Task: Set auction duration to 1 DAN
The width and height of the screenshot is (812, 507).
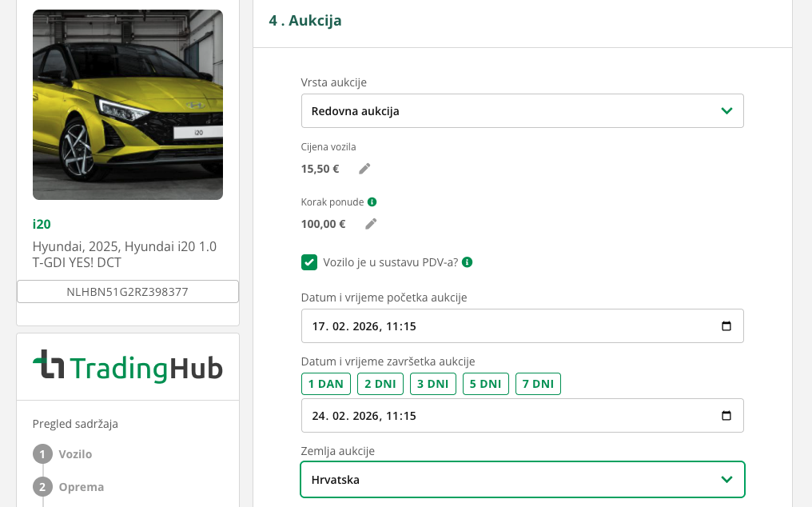Action: tap(326, 384)
